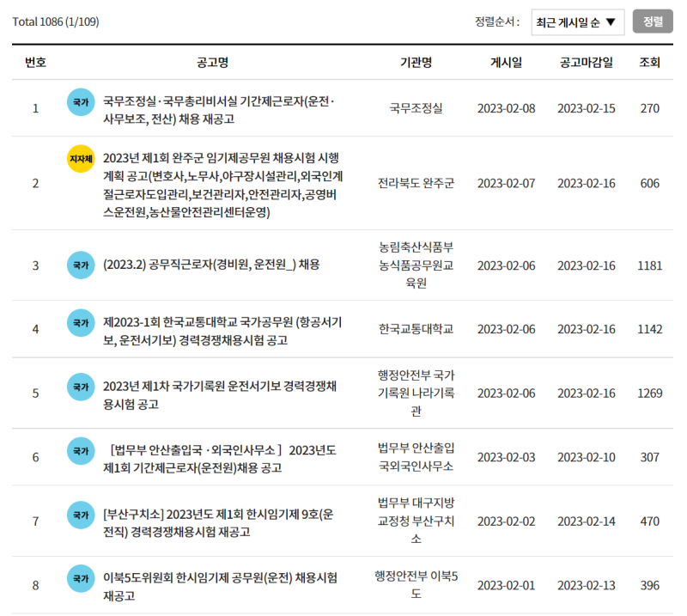Click 국가 badge beside 공무직근로자 posting
The width and height of the screenshot is (687, 616).
(x=81, y=265)
